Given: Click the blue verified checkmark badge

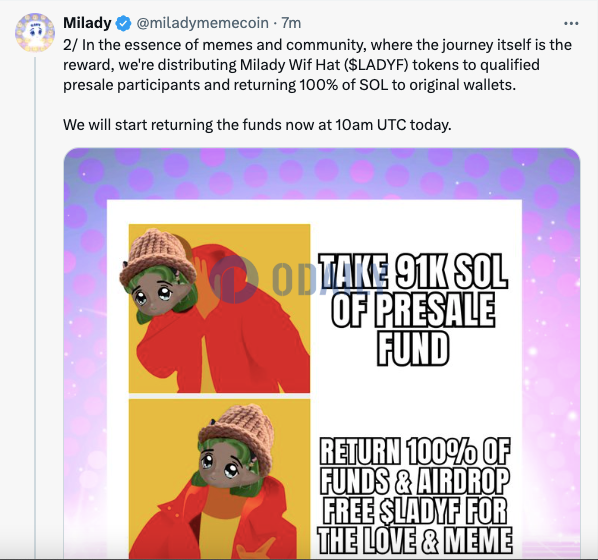Looking at the screenshot, I should pos(123,23).
